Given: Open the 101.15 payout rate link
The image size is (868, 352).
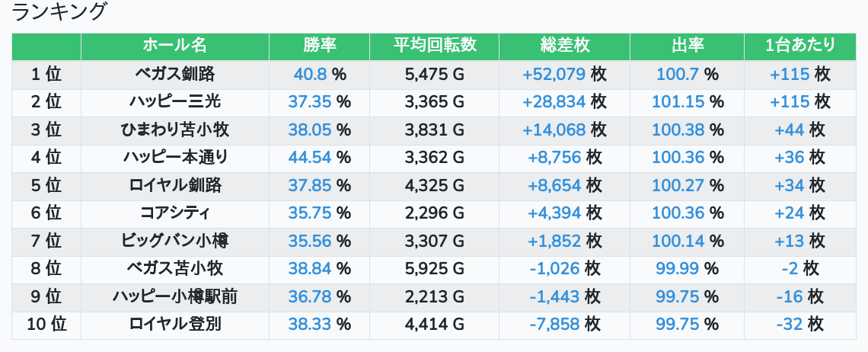Looking at the screenshot, I should [x=678, y=101].
